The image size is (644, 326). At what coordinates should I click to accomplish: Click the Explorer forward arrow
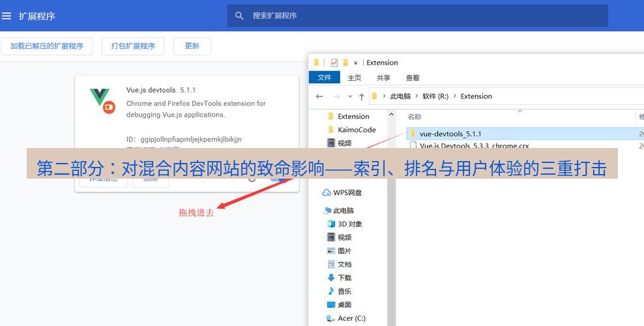[336, 96]
